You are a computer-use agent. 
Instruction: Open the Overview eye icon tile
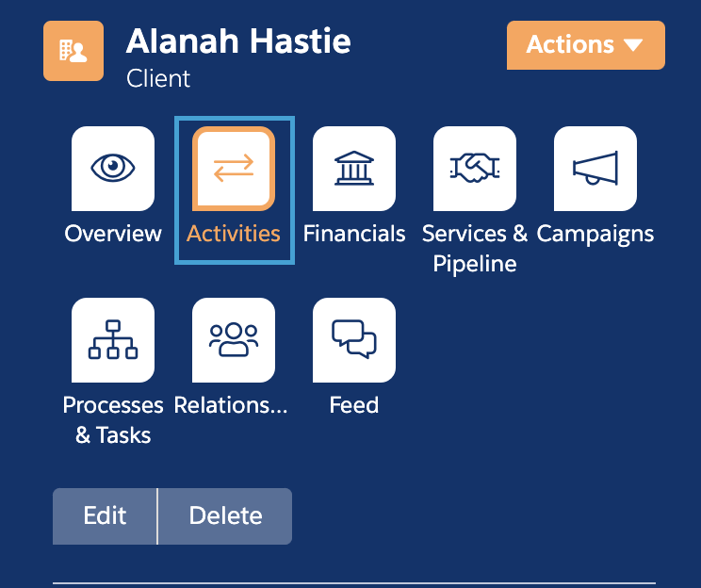click(113, 168)
